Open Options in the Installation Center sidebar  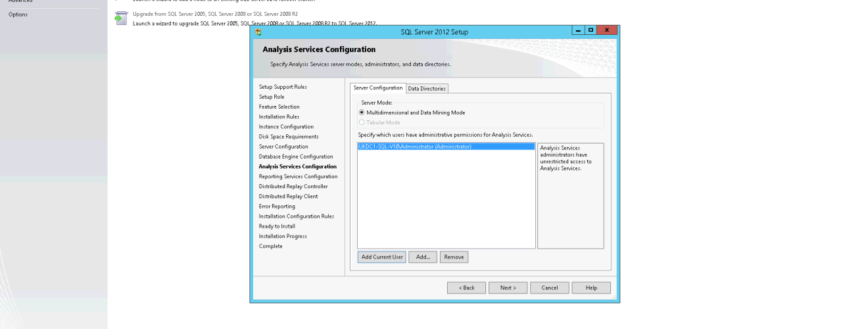coord(18,14)
